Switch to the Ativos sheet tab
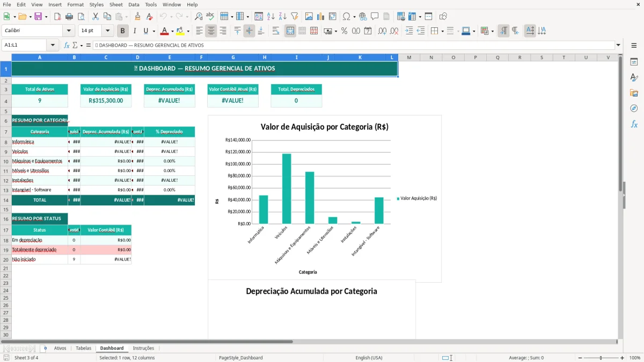 [x=60, y=348]
